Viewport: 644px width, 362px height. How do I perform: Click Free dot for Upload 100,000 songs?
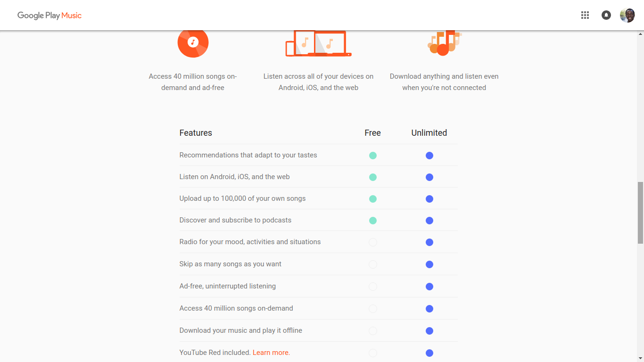tap(373, 199)
